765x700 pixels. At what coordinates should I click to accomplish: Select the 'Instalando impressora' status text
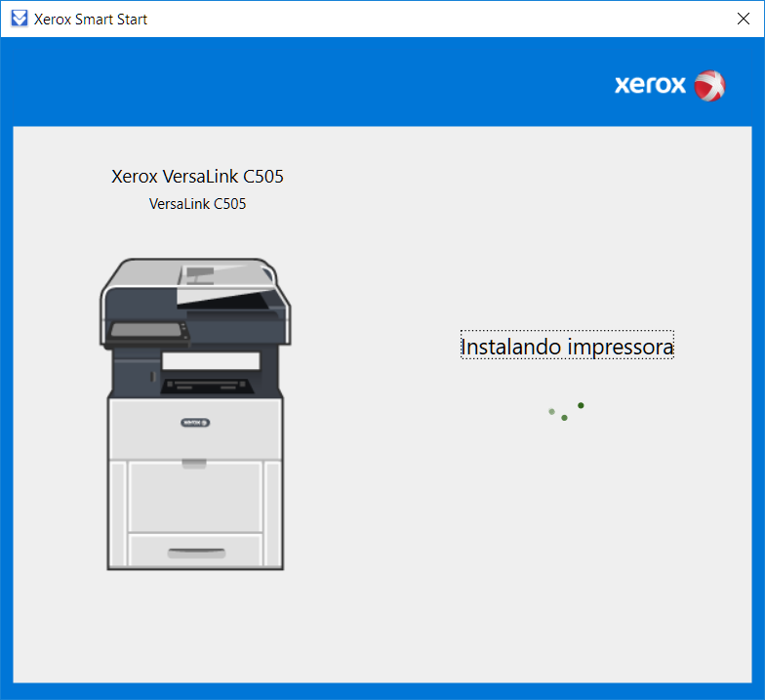click(567, 346)
